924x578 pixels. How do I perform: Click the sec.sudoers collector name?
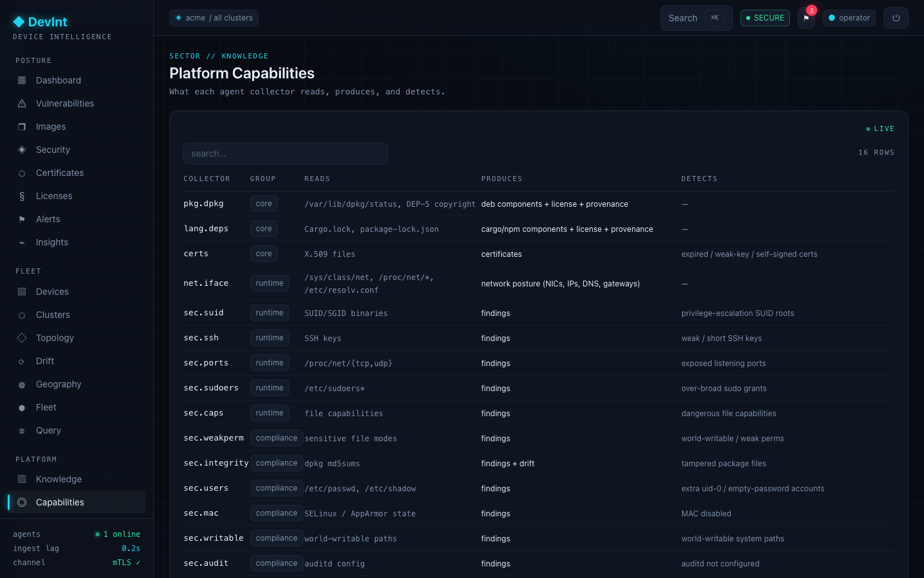click(211, 388)
